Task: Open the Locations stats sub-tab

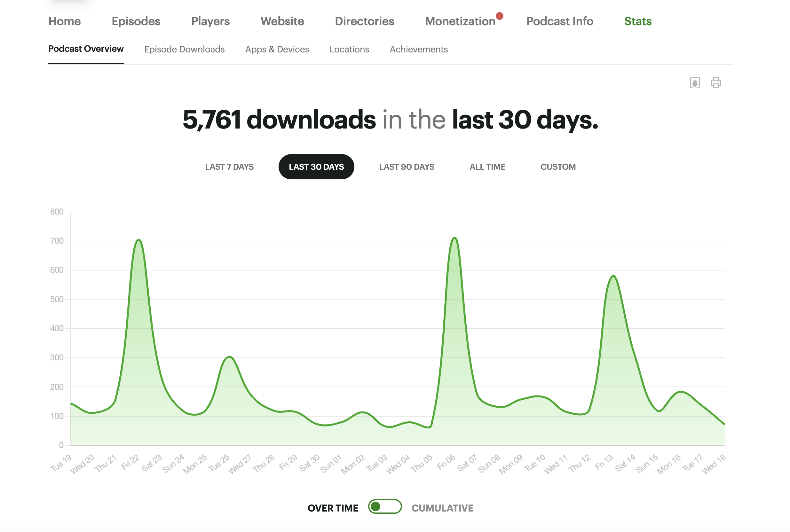Action: point(349,50)
